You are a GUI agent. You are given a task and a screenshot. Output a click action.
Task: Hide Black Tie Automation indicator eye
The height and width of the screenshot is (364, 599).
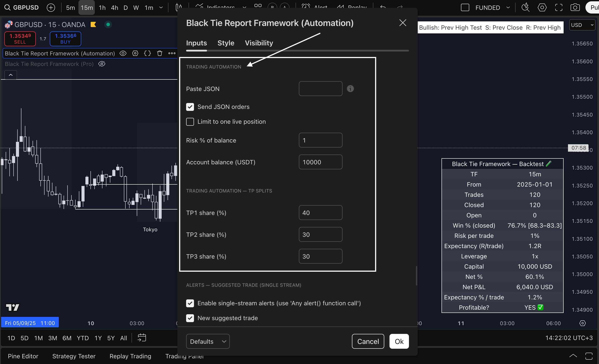[x=123, y=53]
